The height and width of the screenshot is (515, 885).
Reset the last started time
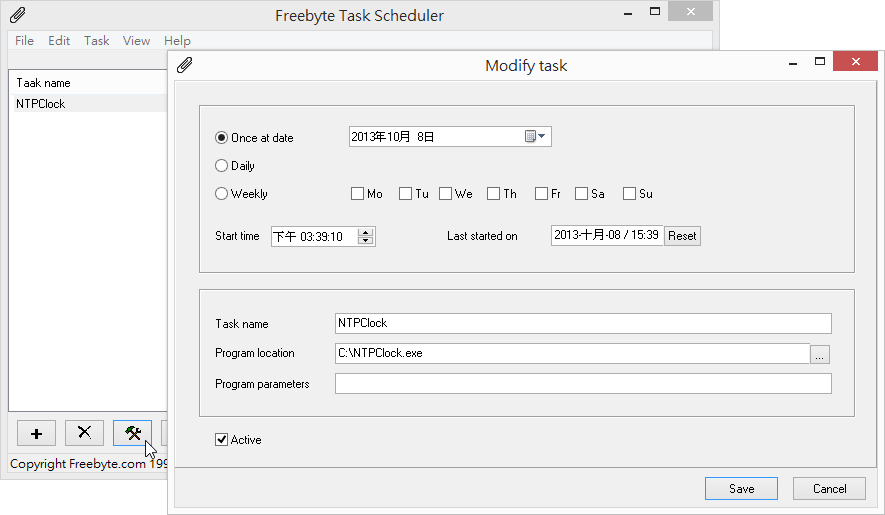tap(682, 236)
